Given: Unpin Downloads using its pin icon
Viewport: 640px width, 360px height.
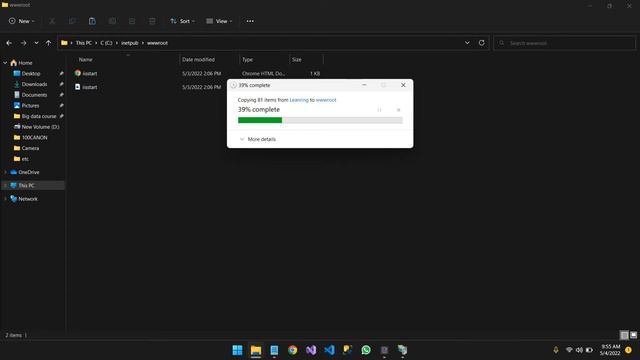Looking at the screenshot, I should 61,84.
